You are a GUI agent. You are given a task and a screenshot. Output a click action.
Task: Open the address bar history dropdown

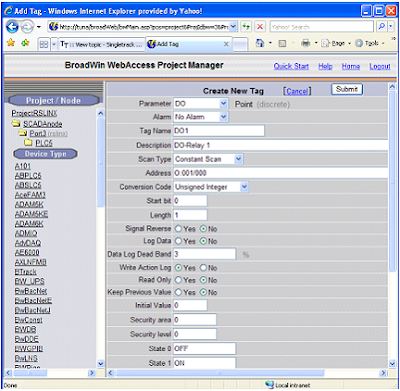pyautogui.click(x=233, y=27)
